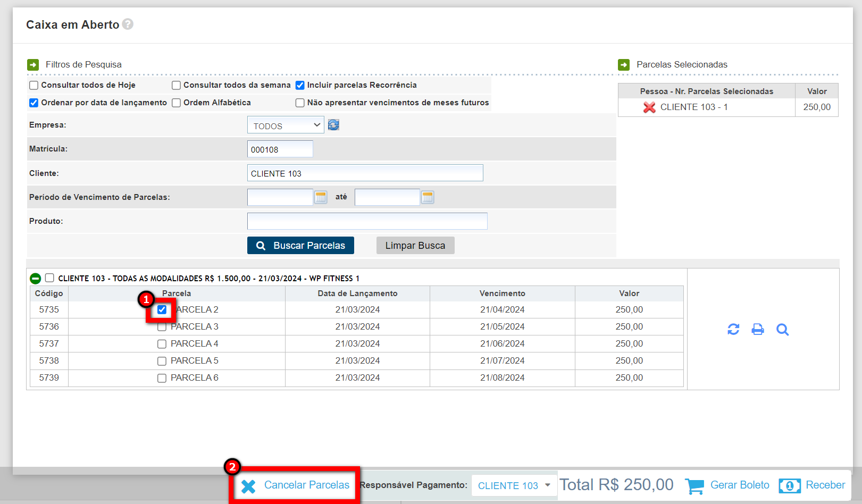The image size is (862, 504).
Task: Click the Buscar Parcelas button
Action: (300, 246)
